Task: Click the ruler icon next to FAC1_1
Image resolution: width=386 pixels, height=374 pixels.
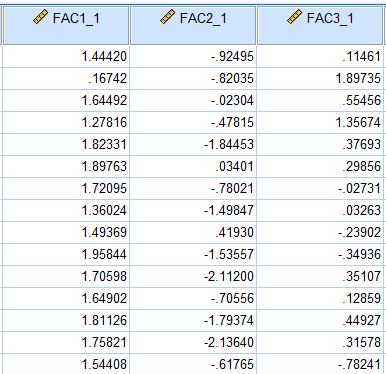Action: click(x=40, y=17)
